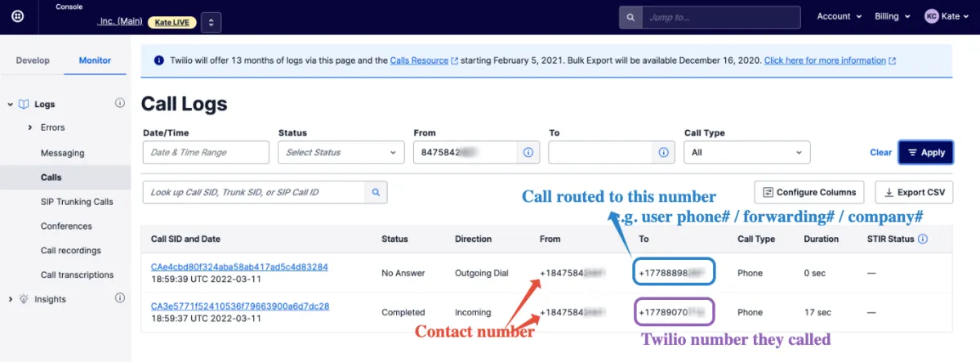Click the Insights lightbulb icon
Viewport: 980px width, 362px height.
[x=24, y=299]
